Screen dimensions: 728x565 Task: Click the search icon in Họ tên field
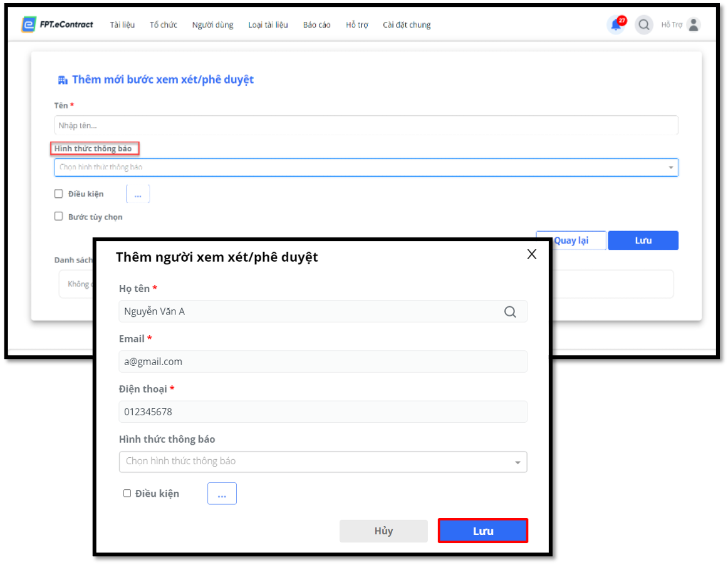pyautogui.click(x=510, y=312)
